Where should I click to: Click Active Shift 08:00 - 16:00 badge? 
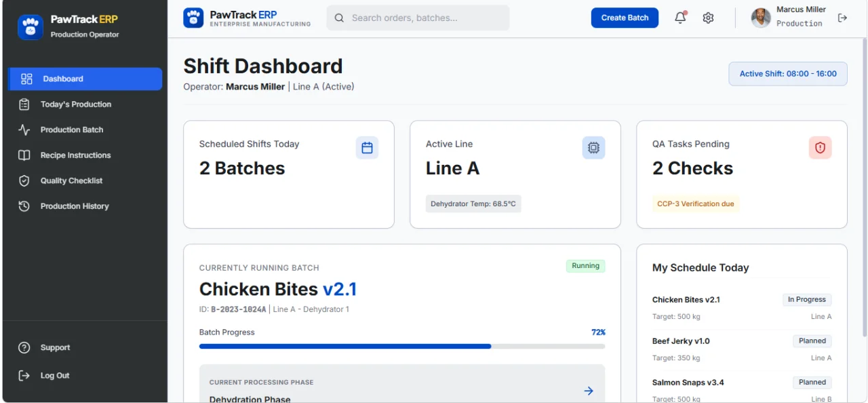point(788,74)
